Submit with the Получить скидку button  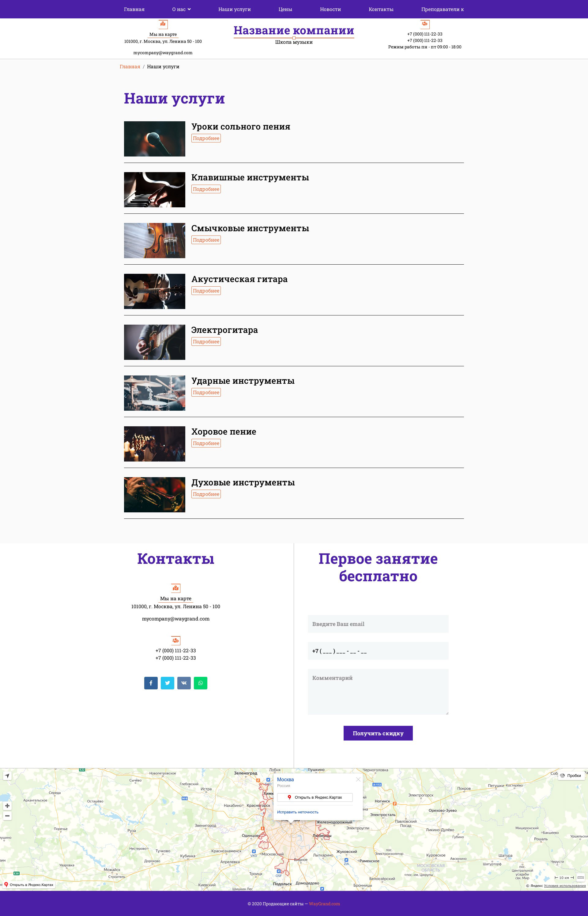click(x=378, y=733)
